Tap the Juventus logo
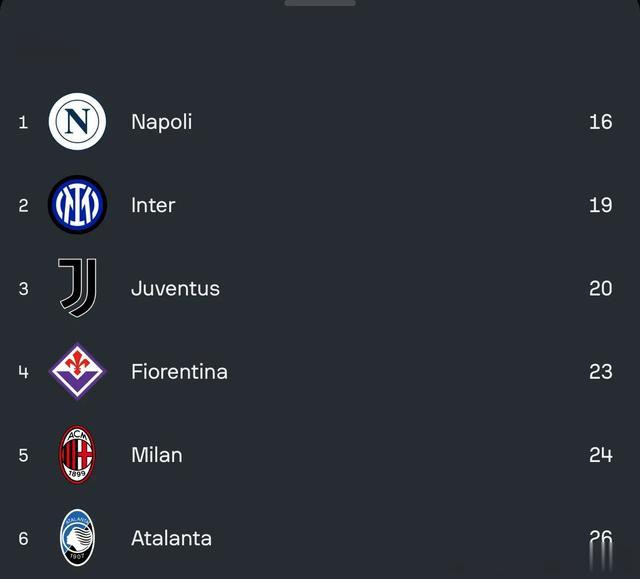Screen dimensions: 640x579 tap(77, 288)
